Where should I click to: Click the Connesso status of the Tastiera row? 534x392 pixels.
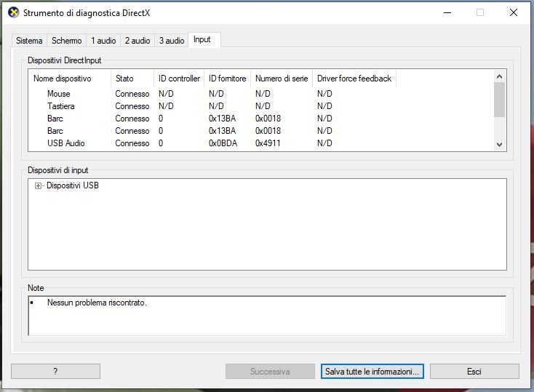[x=132, y=106]
